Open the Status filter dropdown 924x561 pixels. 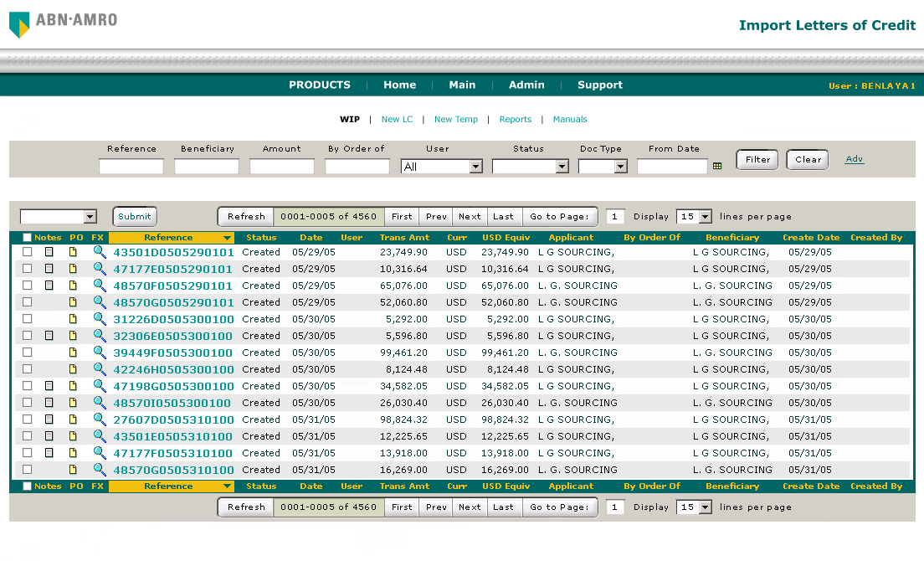pyautogui.click(x=562, y=167)
